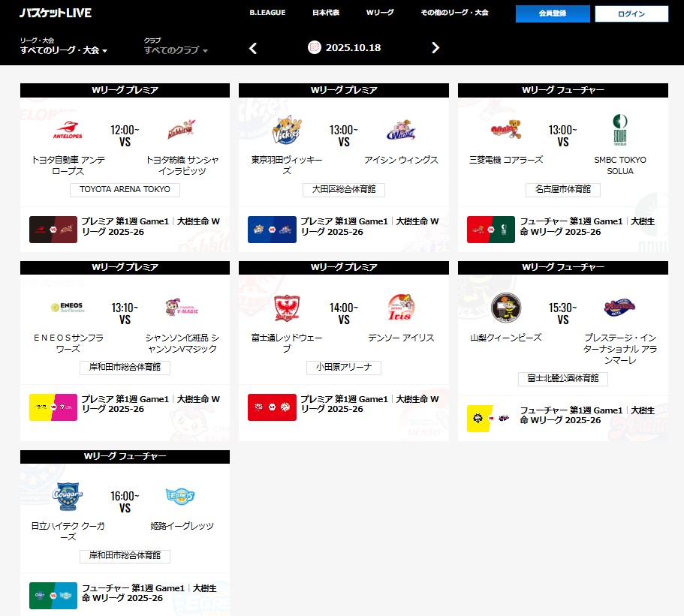Open the calendar icon beside 2025.10.18
The height and width of the screenshot is (616, 684).
click(314, 47)
